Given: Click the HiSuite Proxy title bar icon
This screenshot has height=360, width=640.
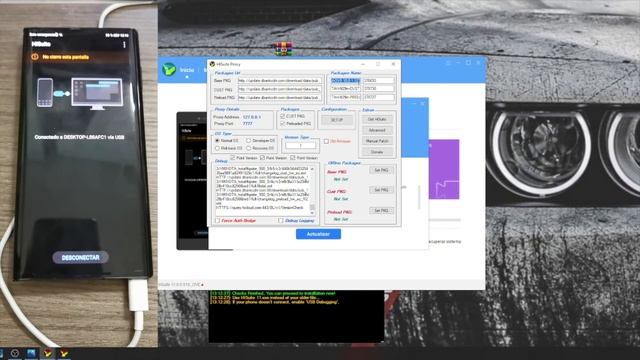Looking at the screenshot, I should [x=212, y=64].
